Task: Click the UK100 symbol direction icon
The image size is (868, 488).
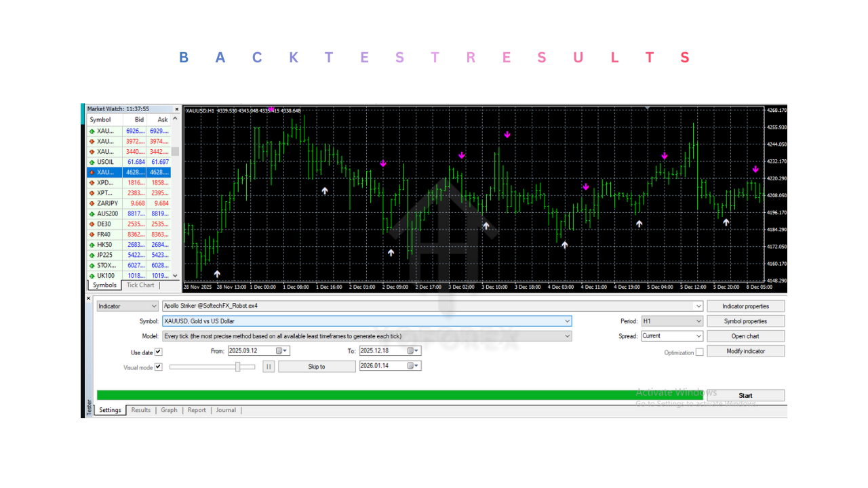Action: coord(92,276)
